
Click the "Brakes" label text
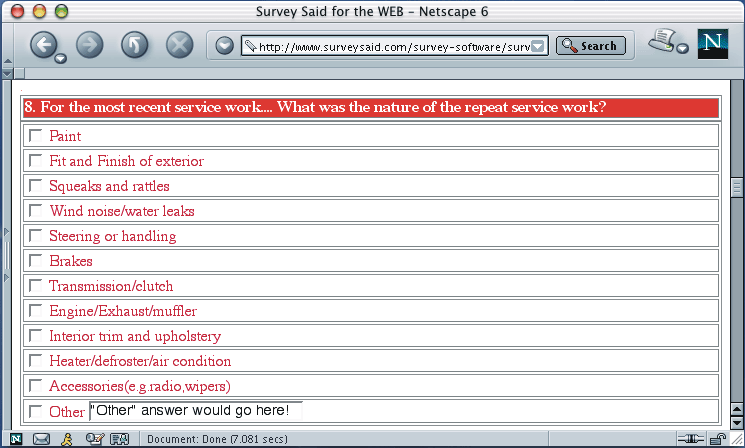(71, 261)
